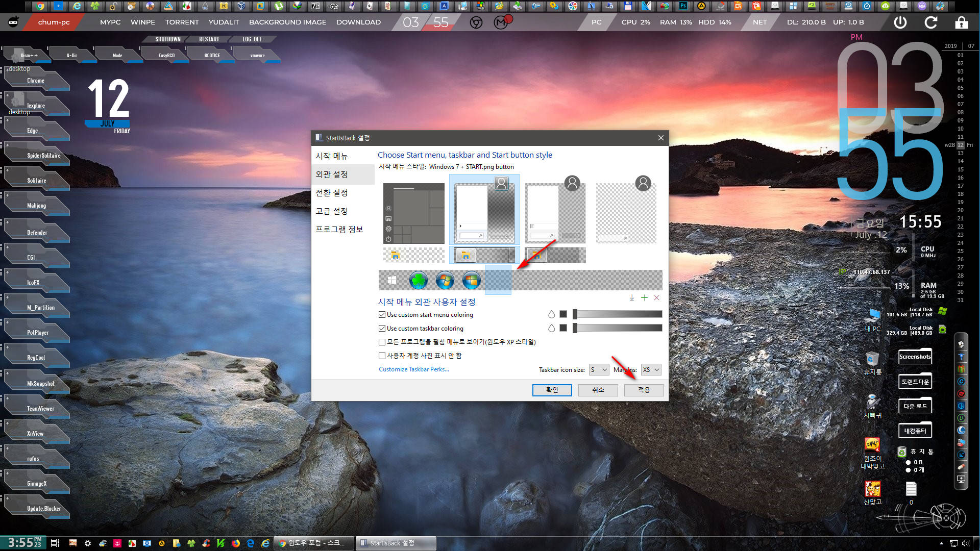The image size is (980, 551).
Task: Open uTorrent from the top dock
Action: [279, 6]
